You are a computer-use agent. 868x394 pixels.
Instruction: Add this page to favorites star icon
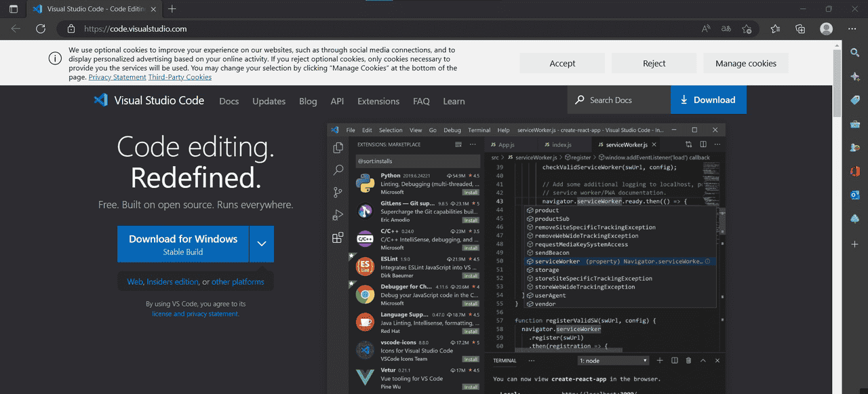pyautogui.click(x=747, y=28)
